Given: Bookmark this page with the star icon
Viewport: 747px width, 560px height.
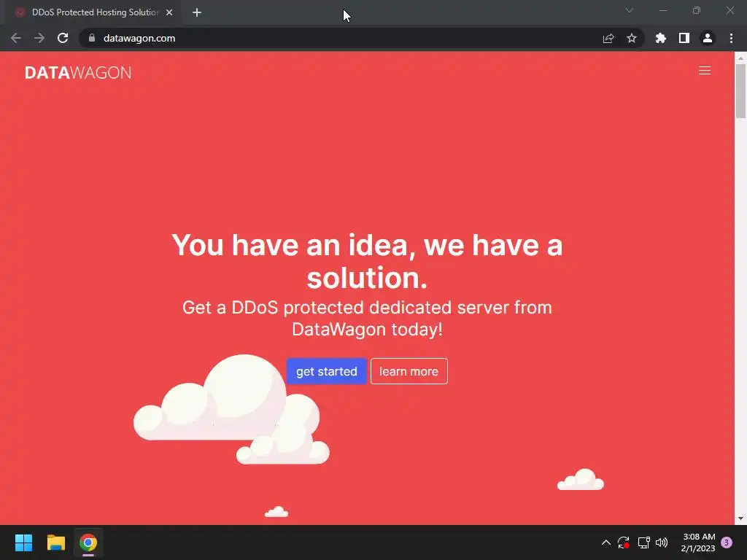Looking at the screenshot, I should [x=631, y=38].
